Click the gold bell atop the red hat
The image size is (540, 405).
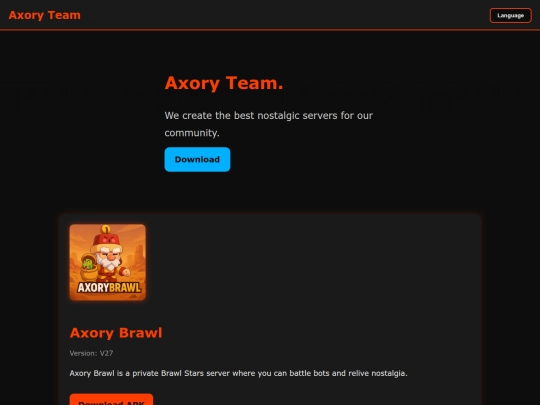(x=105, y=229)
